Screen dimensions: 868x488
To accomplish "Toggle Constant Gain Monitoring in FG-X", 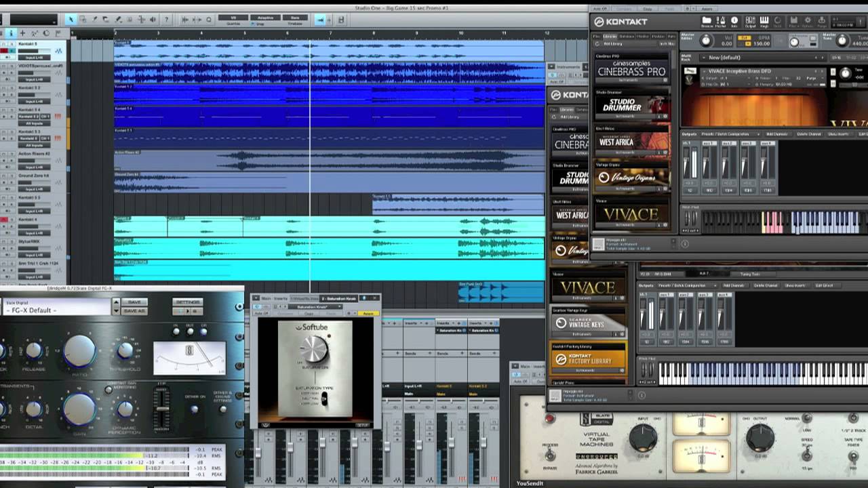I will (x=108, y=390).
